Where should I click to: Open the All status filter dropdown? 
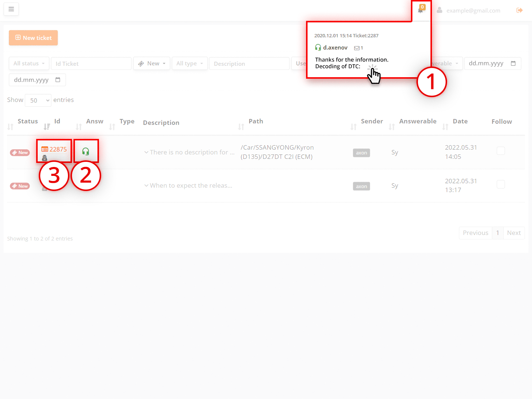[29, 64]
